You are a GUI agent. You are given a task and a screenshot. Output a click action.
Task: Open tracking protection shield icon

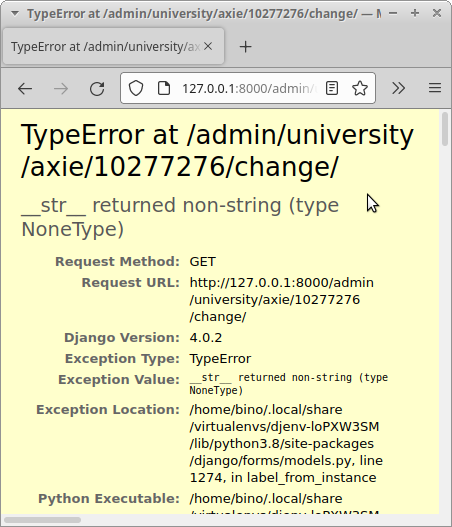(x=136, y=88)
